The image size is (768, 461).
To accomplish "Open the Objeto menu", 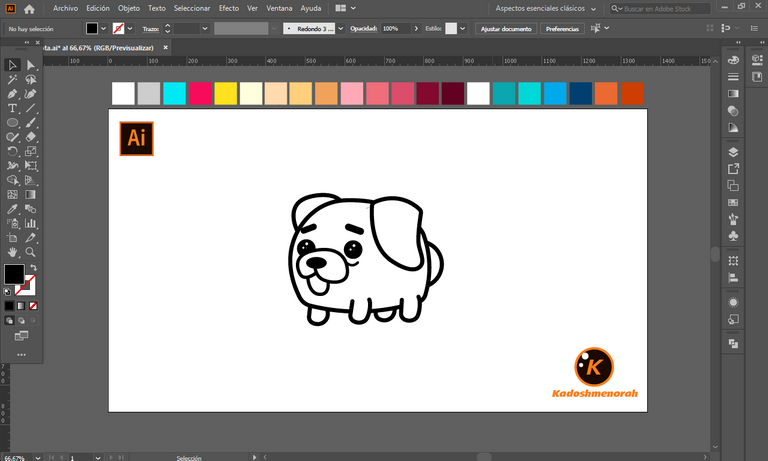I will 129,8.
